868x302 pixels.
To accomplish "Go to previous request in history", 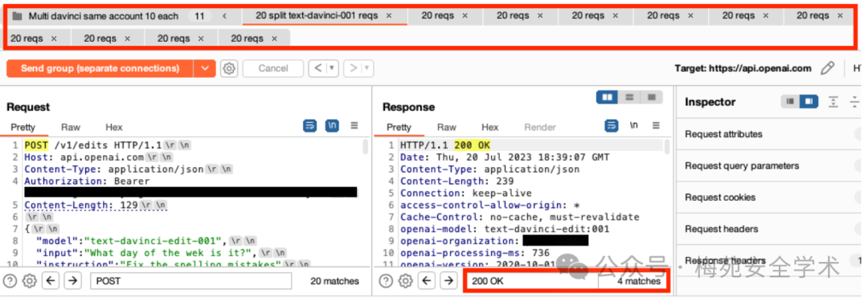I will coord(317,68).
